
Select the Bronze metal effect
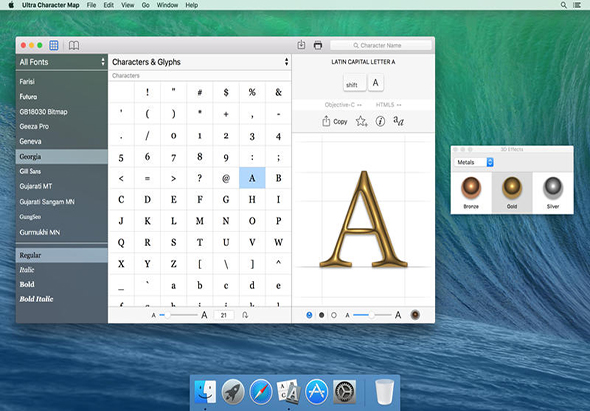(x=471, y=193)
